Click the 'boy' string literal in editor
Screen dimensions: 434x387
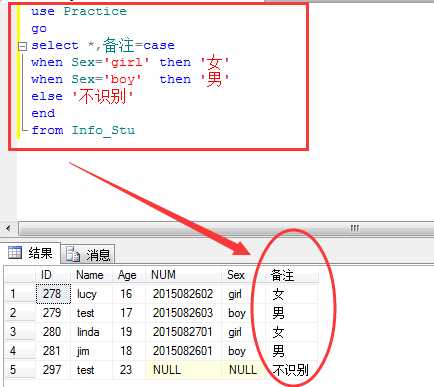coord(123,79)
